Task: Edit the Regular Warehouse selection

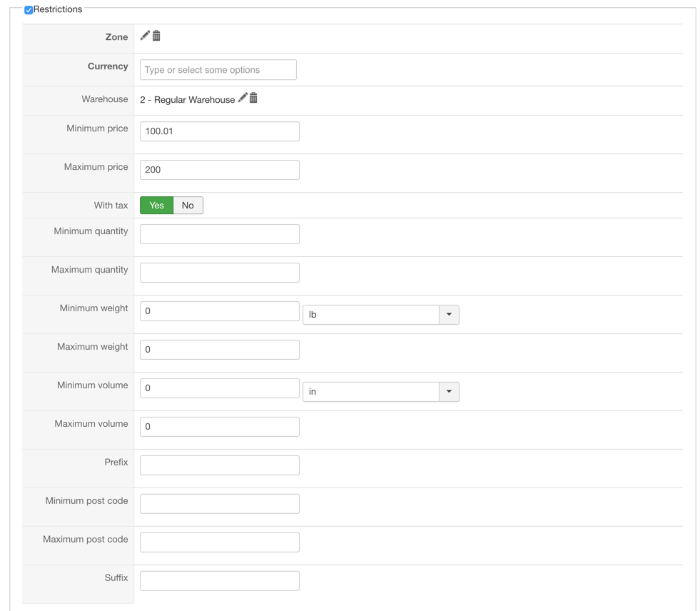Action: point(243,98)
